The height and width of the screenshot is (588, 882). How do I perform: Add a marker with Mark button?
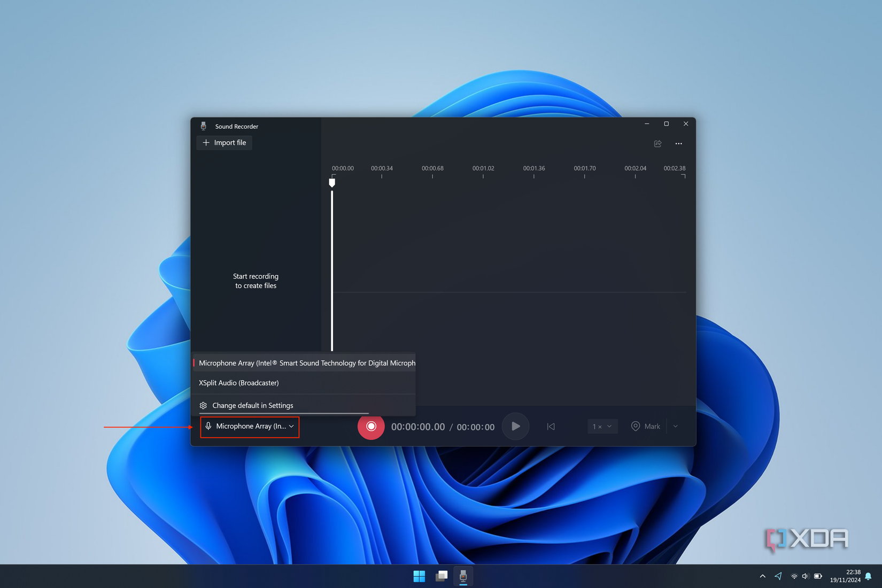[646, 427]
